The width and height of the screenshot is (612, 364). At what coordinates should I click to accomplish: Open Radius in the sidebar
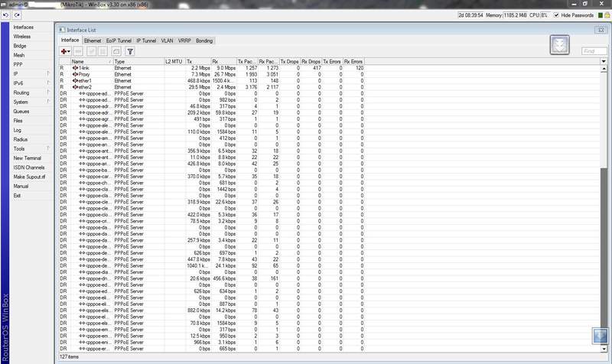click(x=21, y=139)
